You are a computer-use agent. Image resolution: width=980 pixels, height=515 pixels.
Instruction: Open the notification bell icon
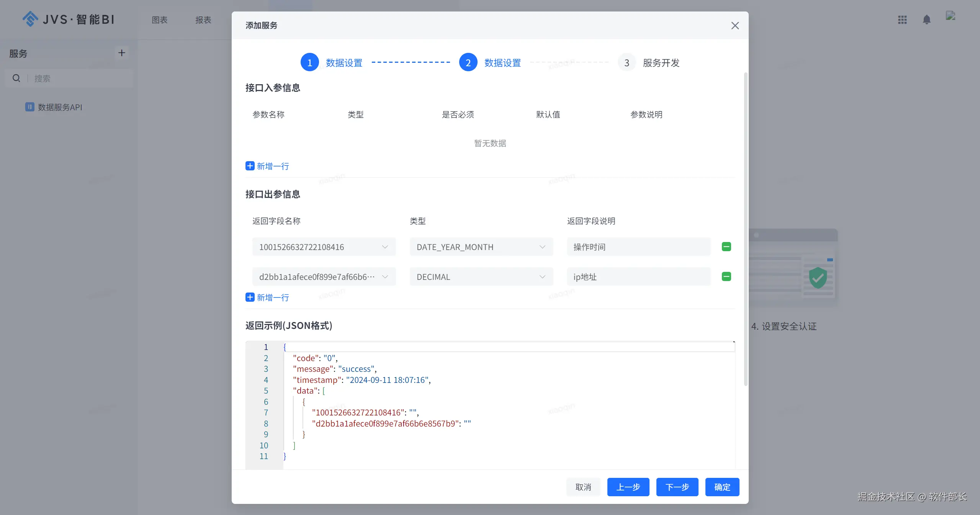[926, 20]
